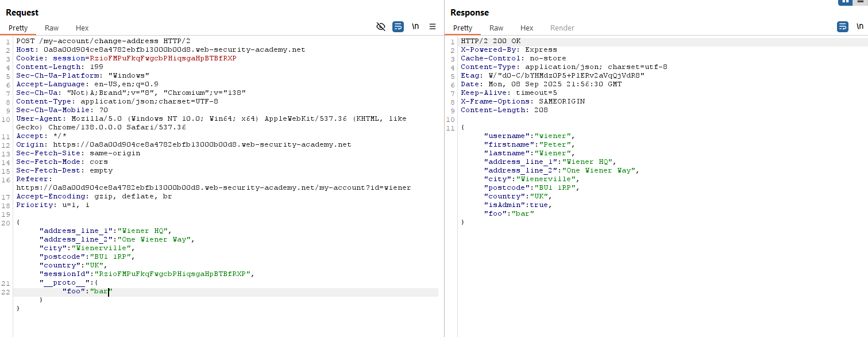The image size is (868, 337).
Task: Place cursor on the "foo":"bar" request line
Action: coord(86,292)
